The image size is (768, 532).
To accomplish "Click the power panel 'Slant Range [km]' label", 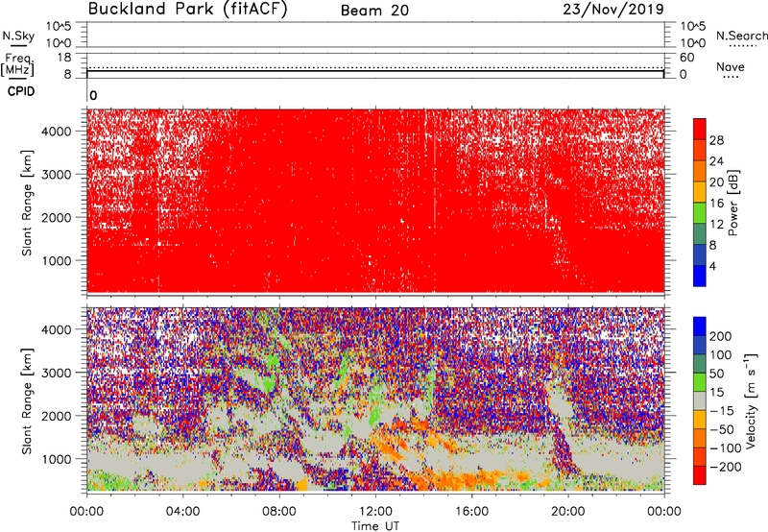I will coord(27,203).
